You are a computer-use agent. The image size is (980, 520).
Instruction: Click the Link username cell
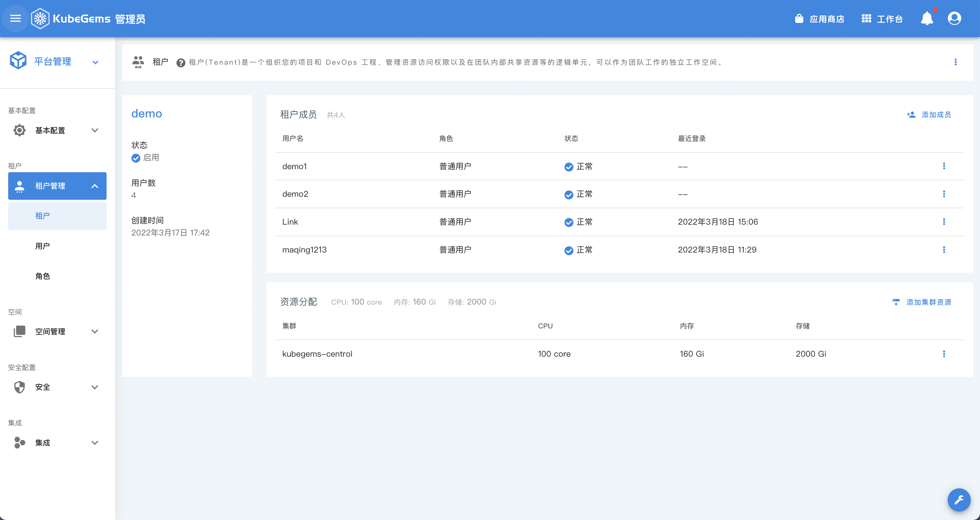point(290,222)
